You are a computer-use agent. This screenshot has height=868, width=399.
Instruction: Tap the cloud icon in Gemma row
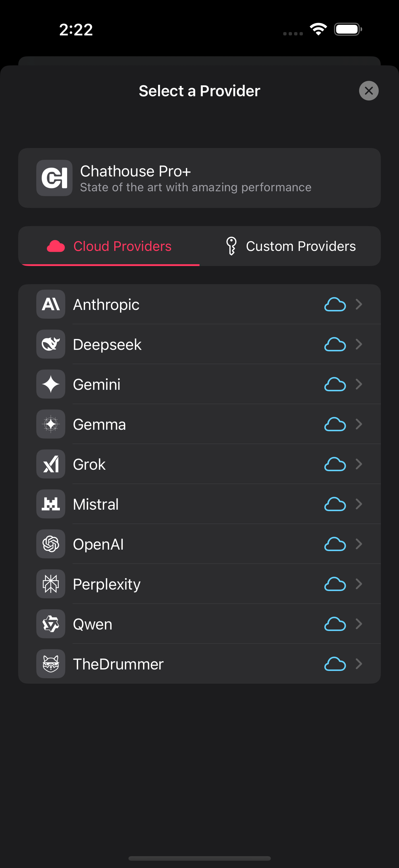(335, 424)
